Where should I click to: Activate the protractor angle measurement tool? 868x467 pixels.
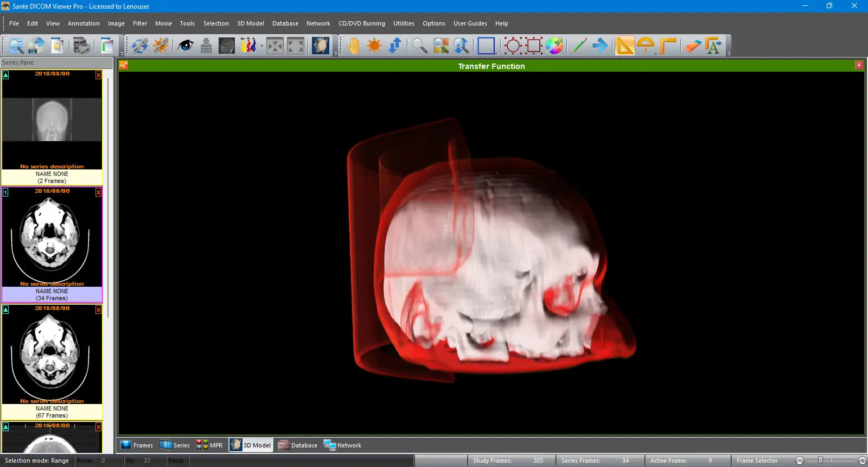(x=646, y=46)
